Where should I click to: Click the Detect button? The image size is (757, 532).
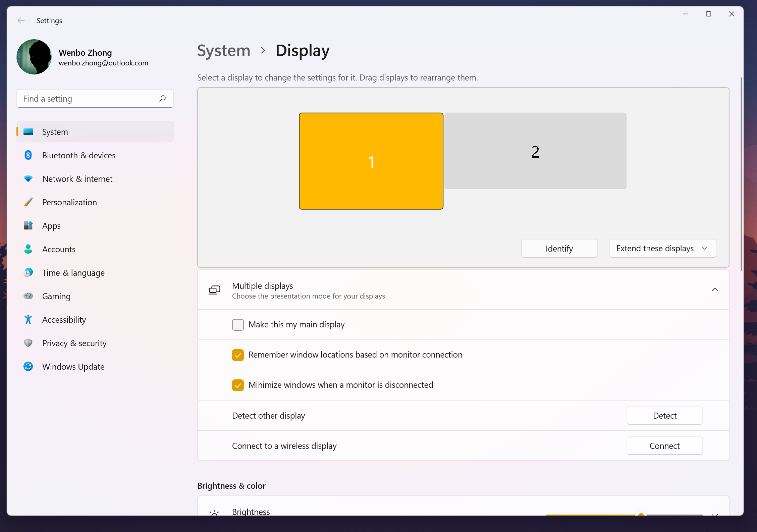(664, 415)
